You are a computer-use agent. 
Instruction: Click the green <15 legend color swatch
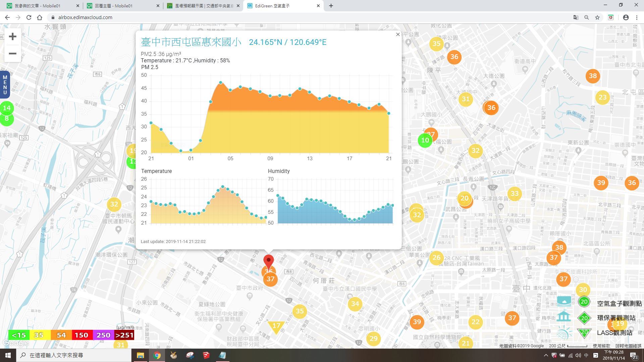[x=19, y=335]
